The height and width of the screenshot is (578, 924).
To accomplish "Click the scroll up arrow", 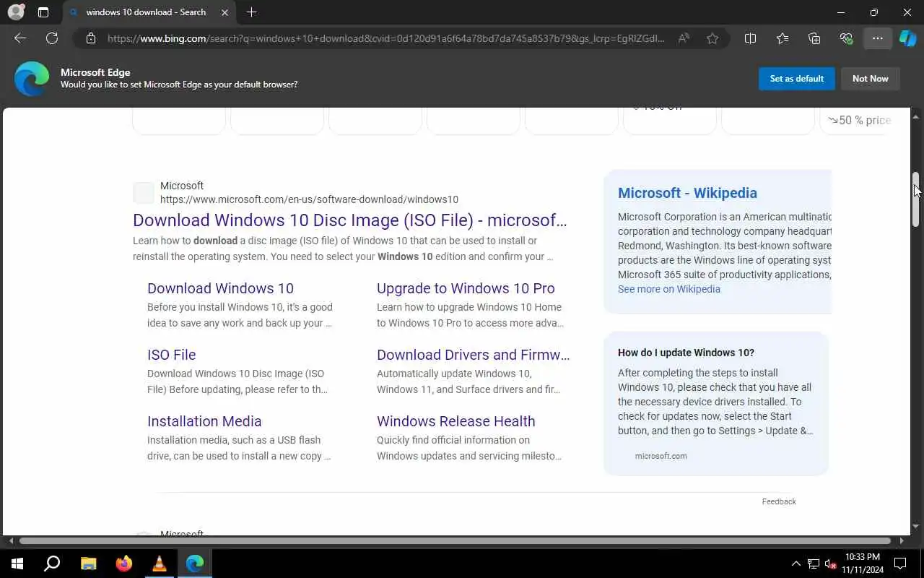I will click(x=915, y=116).
